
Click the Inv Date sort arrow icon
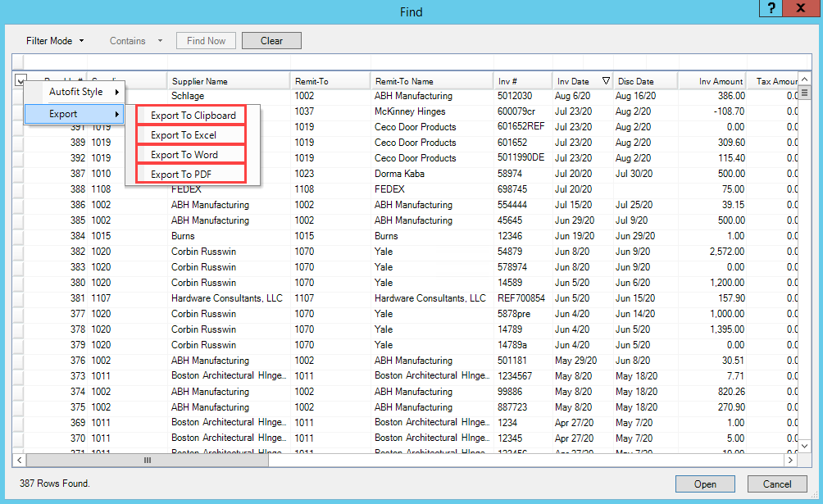tap(606, 81)
